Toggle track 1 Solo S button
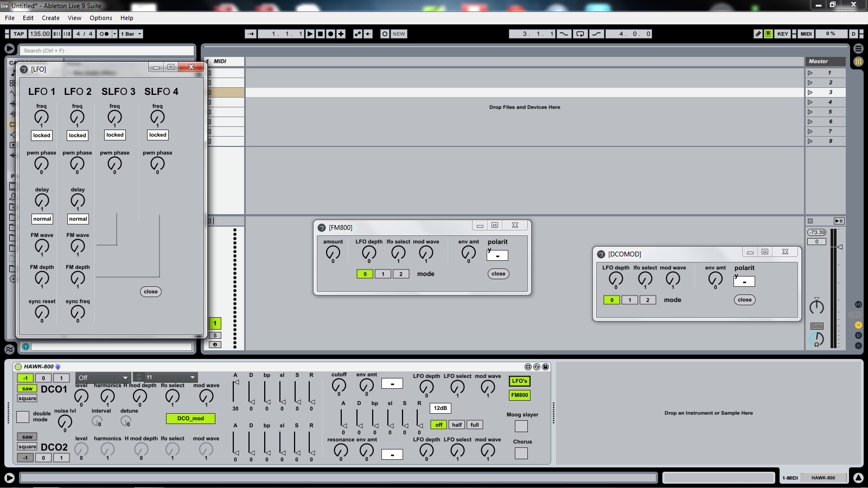 [x=215, y=336]
